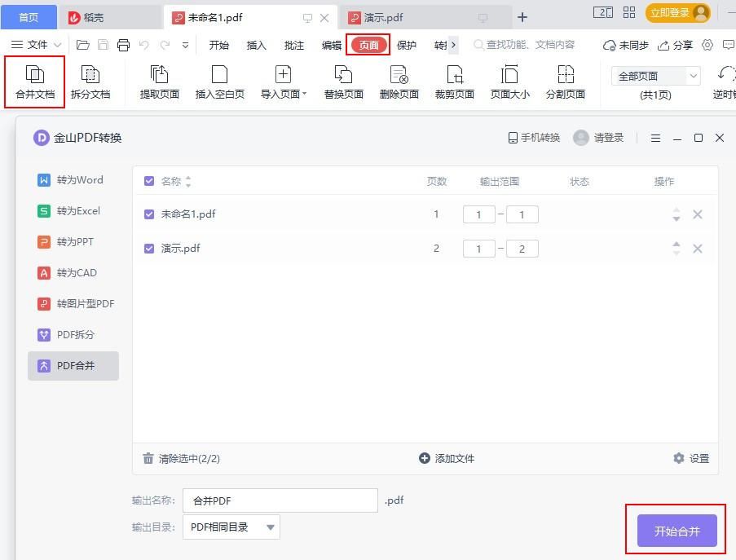The width and height of the screenshot is (736, 560).
Task: Open the 输出目录 PDF相同目录 dropdown
Action: pos(231,527)
